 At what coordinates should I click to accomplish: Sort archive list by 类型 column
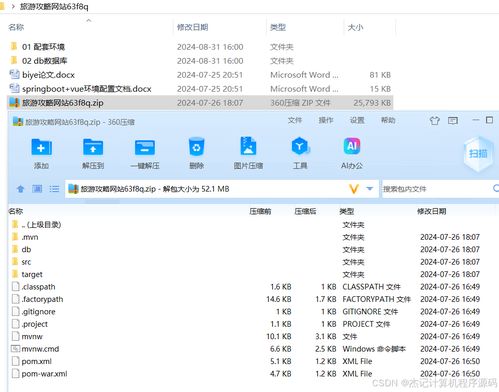pyautogui.click(x=347, y=211)
